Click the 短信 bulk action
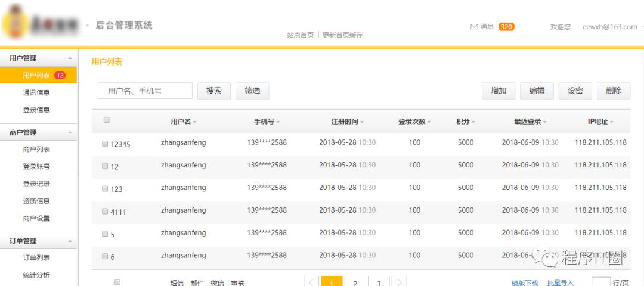 tap(177, 283)
